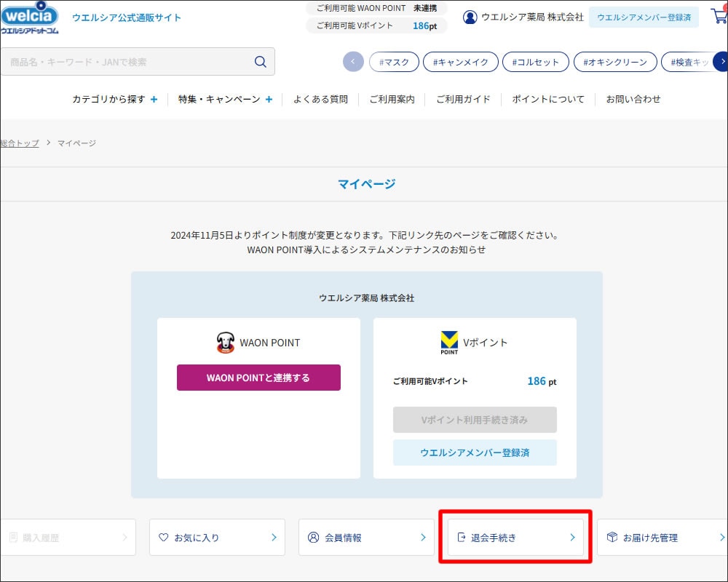
Task: Click カテゴリから探す menu label
Action: point(108,100)
